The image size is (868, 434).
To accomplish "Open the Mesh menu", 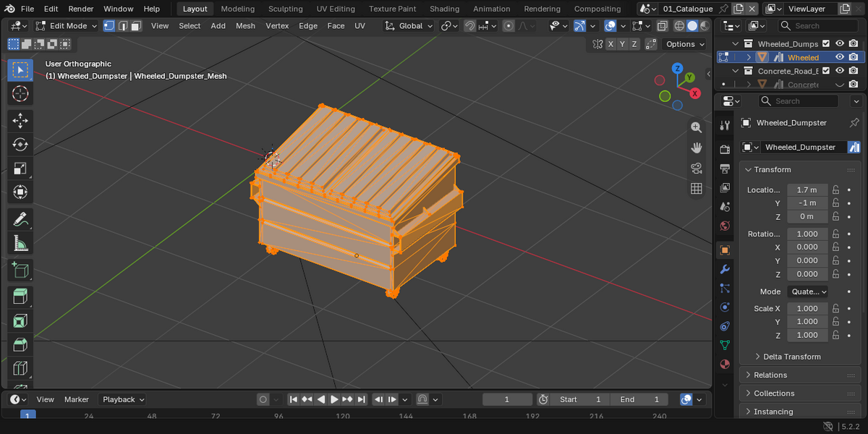I will (245, 25).
